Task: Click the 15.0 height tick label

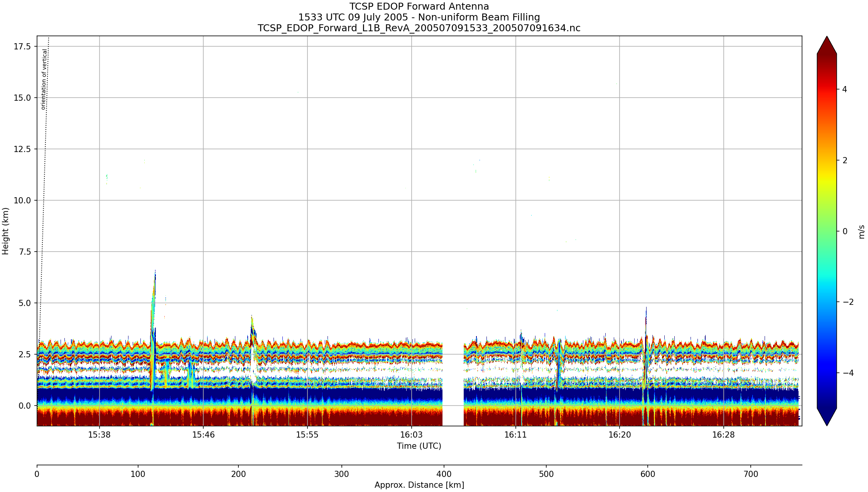Action: click(x=22, y=98)
